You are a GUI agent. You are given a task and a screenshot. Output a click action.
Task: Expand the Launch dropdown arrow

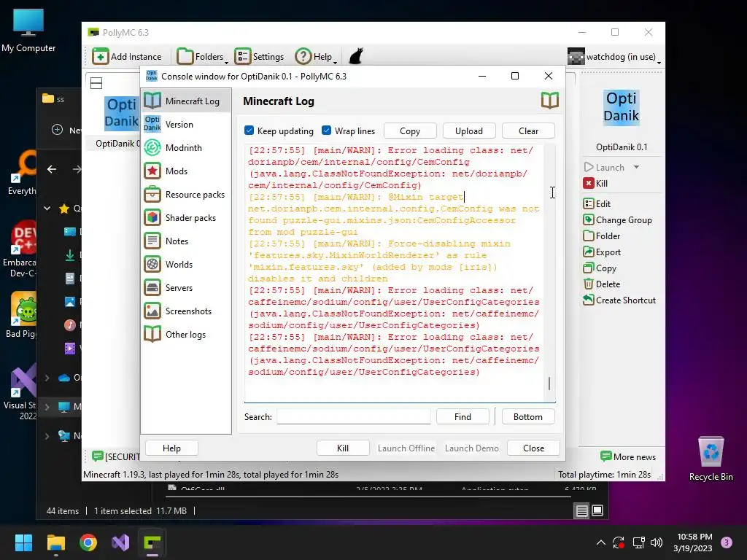pyautogui.click(x=636, y=167)
